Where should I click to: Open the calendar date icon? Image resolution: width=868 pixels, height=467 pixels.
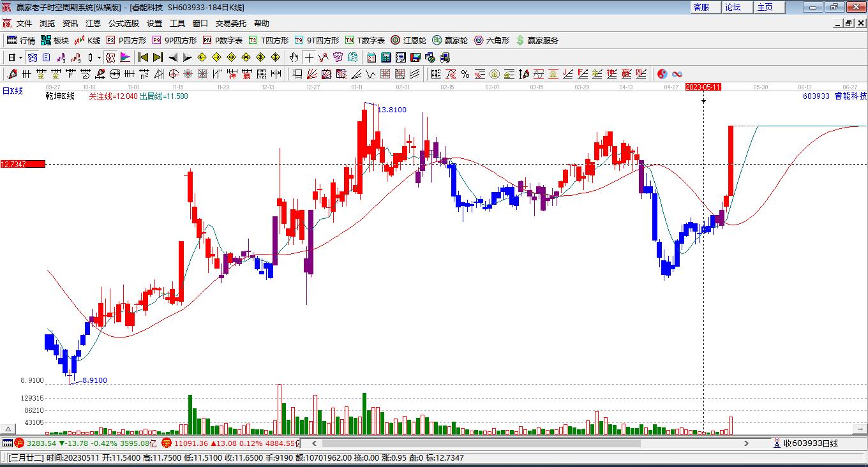point(371,57)
